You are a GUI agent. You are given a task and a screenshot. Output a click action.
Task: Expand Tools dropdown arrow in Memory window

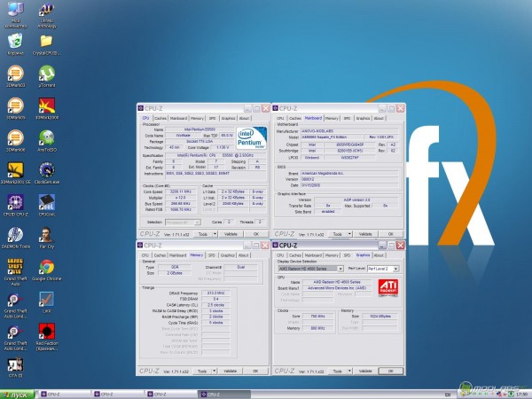click(x=215, y=371)
